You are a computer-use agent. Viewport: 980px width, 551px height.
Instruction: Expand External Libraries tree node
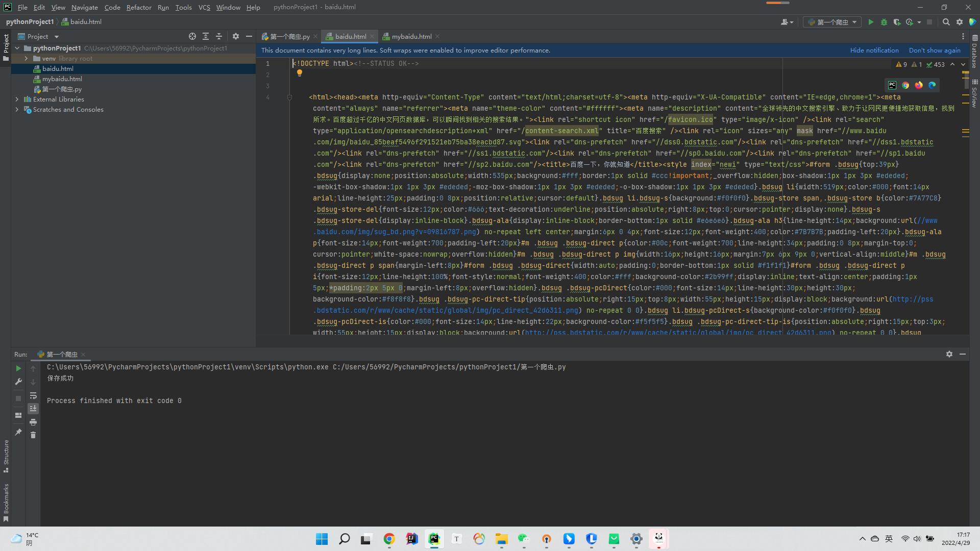(x=17, y=99)
